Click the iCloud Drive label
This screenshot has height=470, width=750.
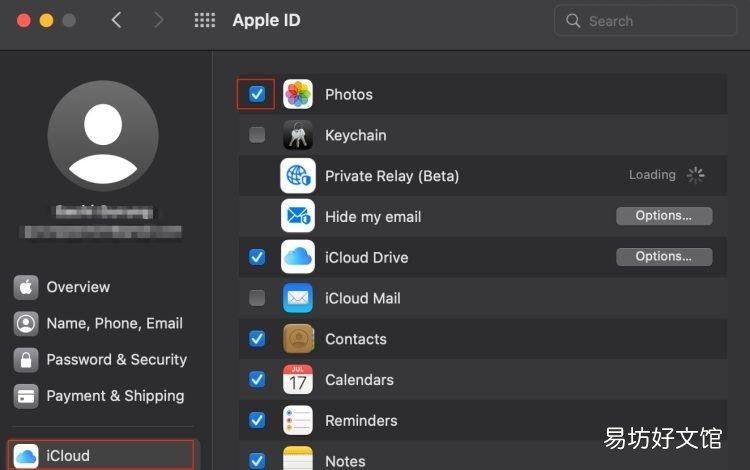click(x=366, y=258)
